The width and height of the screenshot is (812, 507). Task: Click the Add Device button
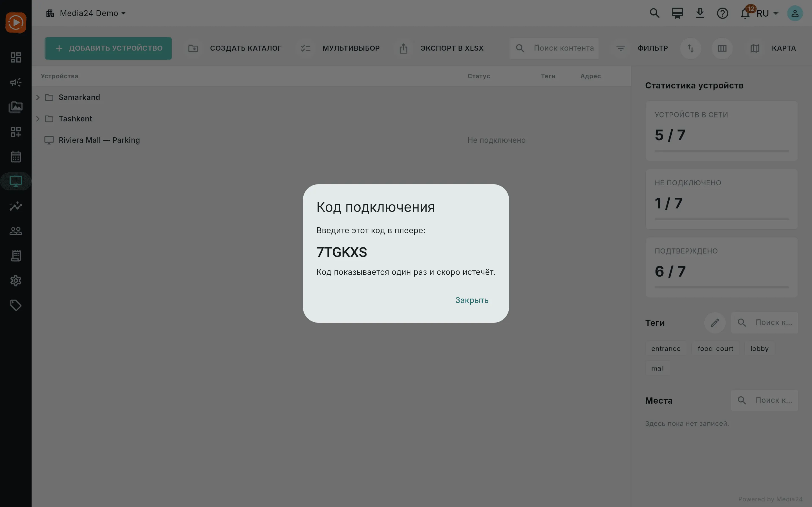coord(108,48)
